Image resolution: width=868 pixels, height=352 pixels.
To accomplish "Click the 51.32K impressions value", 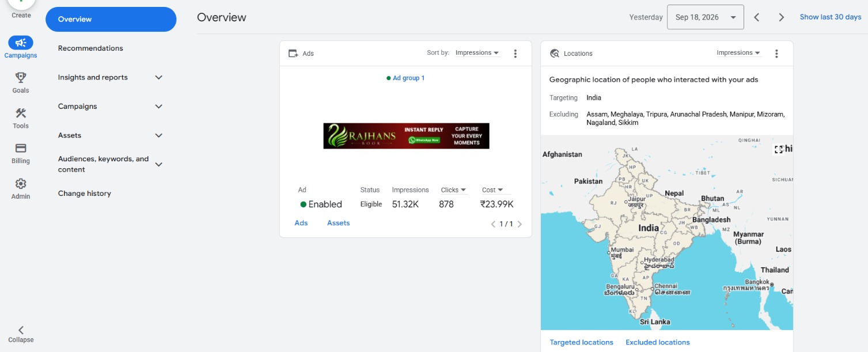I will [x=405, y=204].
